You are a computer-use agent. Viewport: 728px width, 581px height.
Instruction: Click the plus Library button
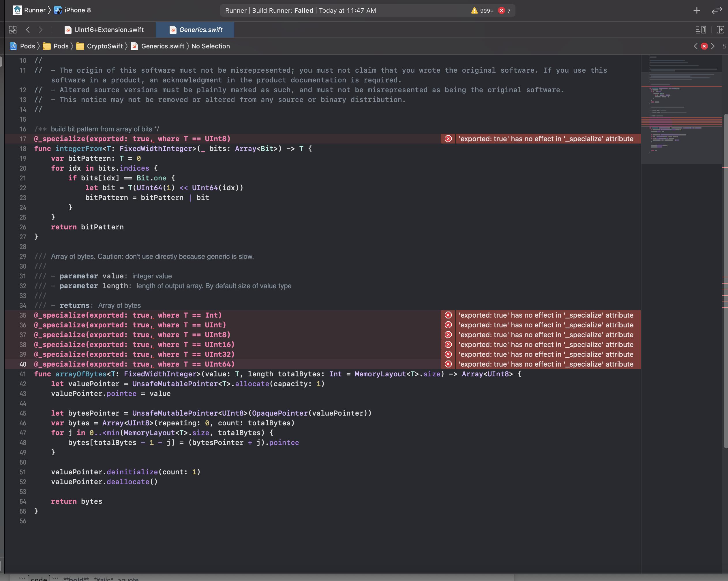(x=697, y=10)
